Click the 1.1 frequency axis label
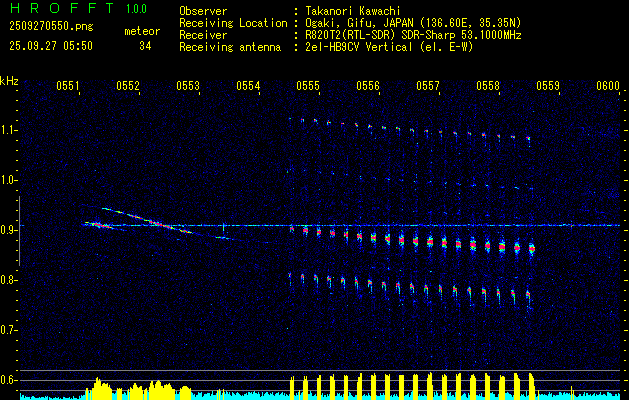The height and width of the screenshot is (400, 629). (9, 130)
